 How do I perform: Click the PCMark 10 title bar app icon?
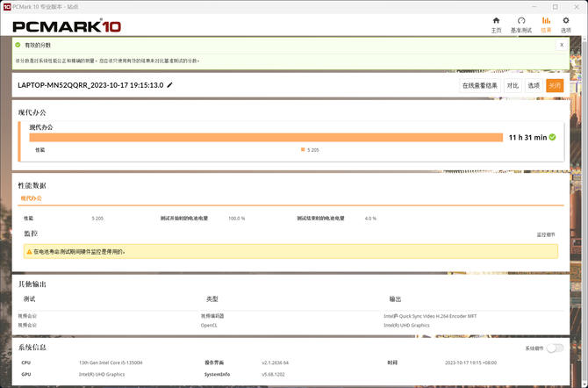point(7,7)
